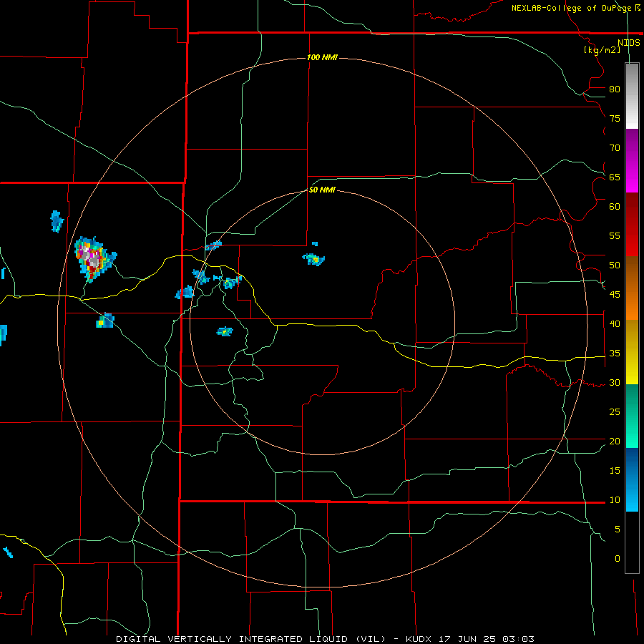This screenshot has height=644, width=644.
Task: Click the 35 value on the color scale
Action: tap(615, 353)
